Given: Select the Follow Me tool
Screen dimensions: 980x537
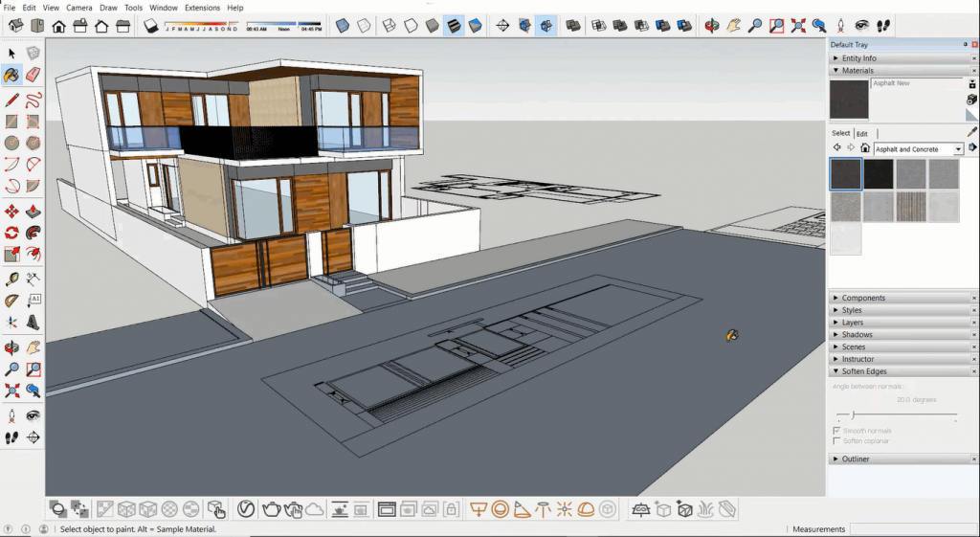Looking at the screenshot, I should point(33,233).
